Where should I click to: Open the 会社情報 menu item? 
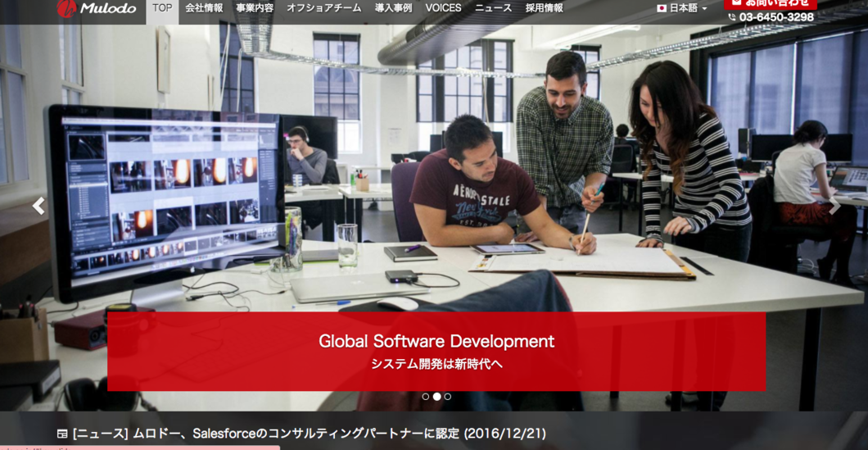pos(204,8)
